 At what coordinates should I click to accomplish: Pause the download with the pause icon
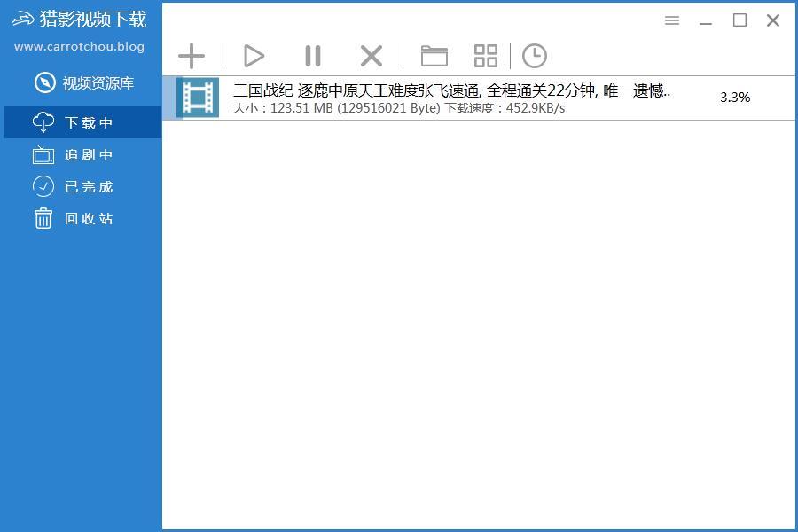point(312,56)
